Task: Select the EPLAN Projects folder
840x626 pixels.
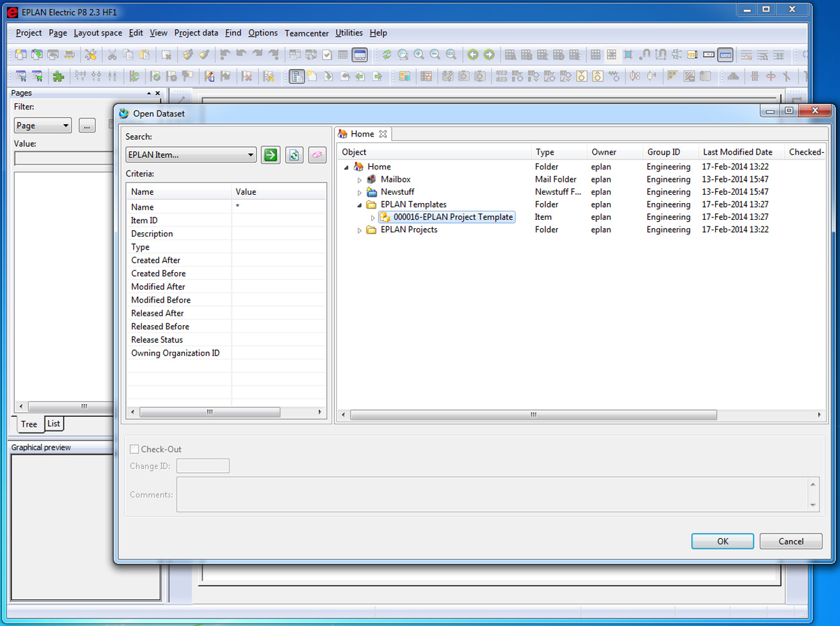Action: (409, 230)
